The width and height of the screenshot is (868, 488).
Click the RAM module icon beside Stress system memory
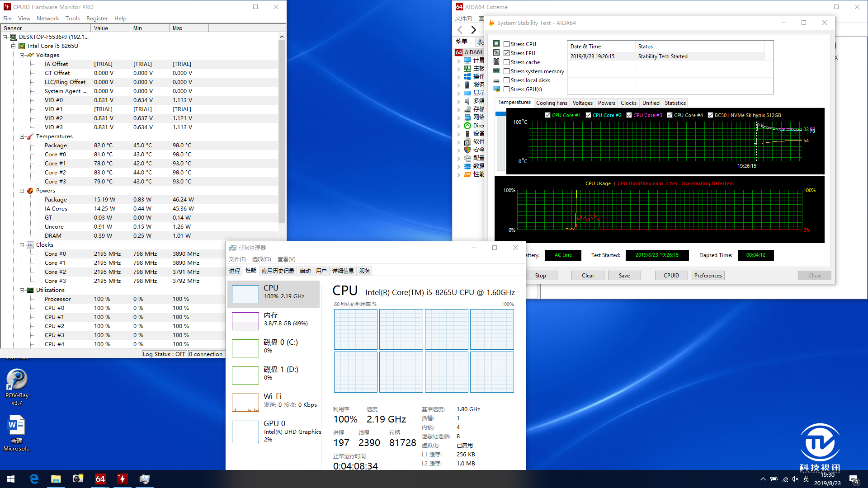[496, 71]
